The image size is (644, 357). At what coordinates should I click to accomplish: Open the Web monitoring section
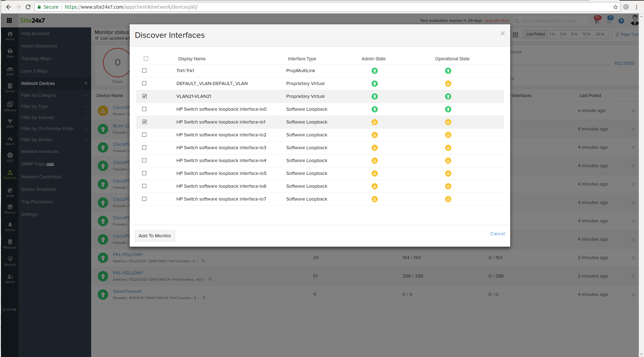click(10, 53)
